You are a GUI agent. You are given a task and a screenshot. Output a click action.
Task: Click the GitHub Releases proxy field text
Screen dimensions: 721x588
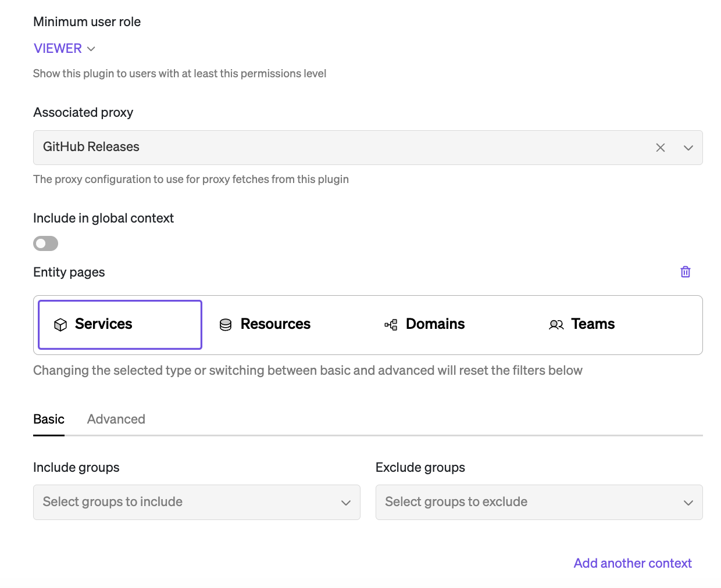(x=91, y=147)
